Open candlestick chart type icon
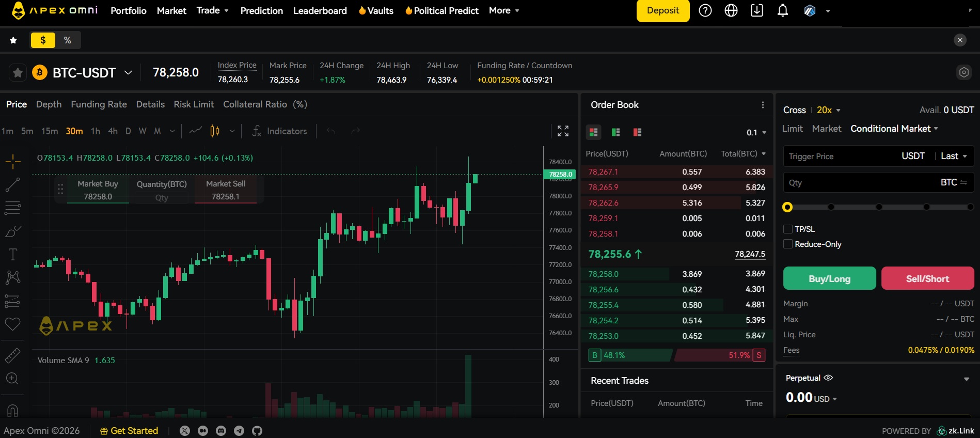 [215, 131]
